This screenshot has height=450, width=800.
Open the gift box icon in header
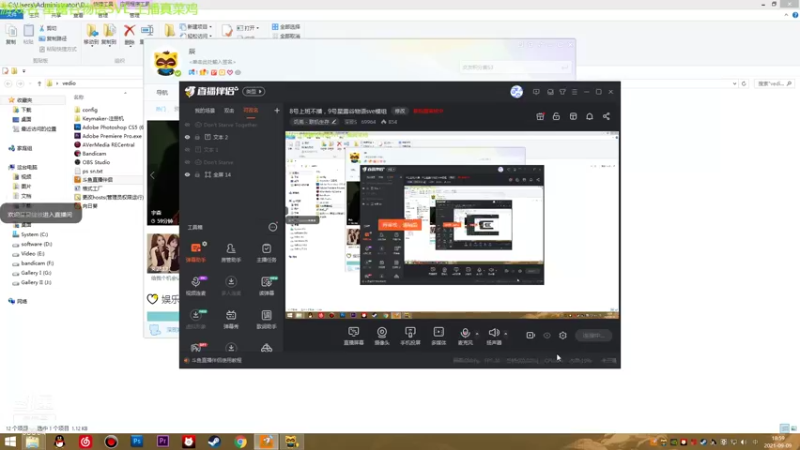540,116
